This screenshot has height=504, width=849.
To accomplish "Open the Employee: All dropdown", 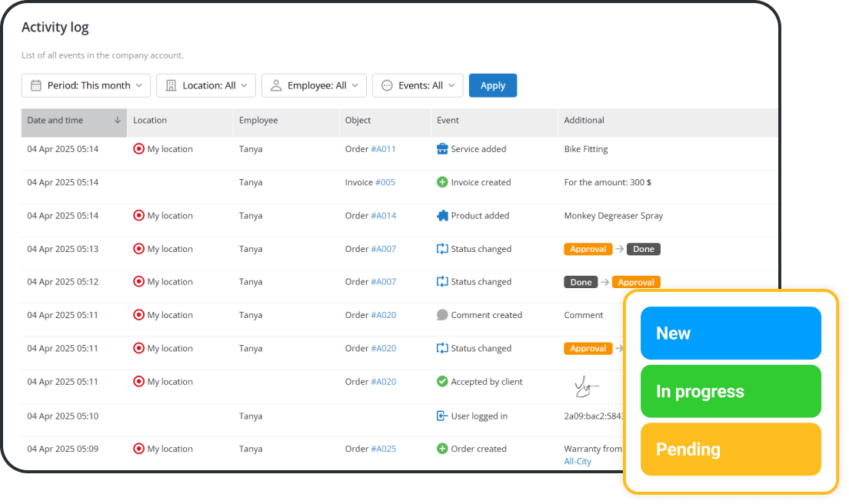I will pyautogui.click(x=314, y=85).
